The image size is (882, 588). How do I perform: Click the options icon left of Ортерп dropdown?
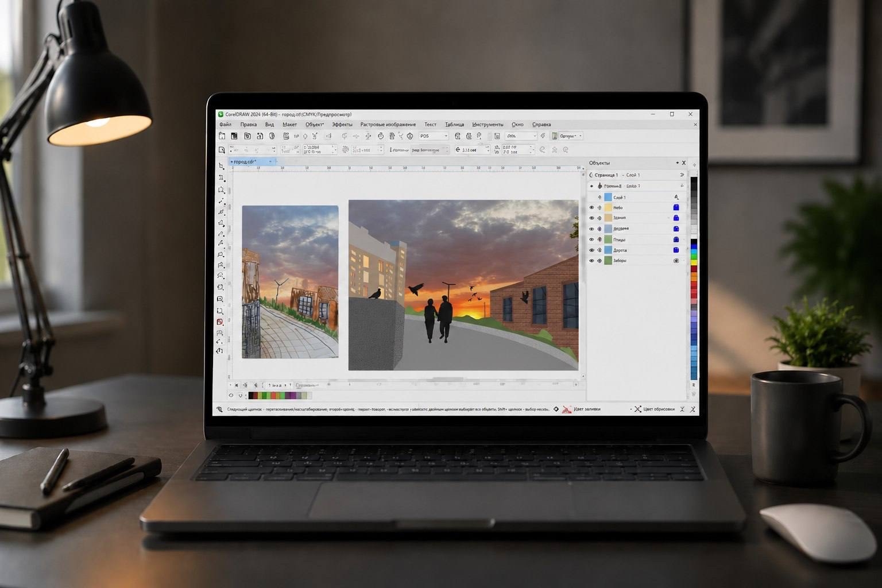point(554,136)
